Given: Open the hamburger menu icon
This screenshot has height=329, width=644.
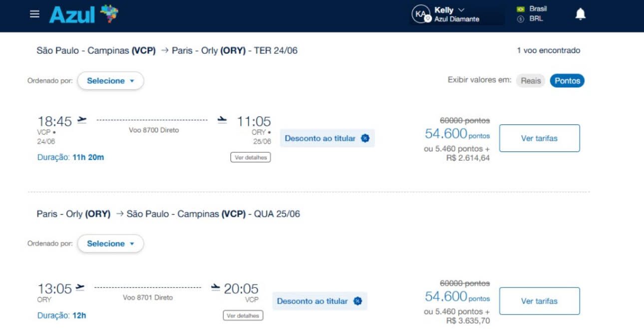Looking at the screenshot, I should coord(34,14).
